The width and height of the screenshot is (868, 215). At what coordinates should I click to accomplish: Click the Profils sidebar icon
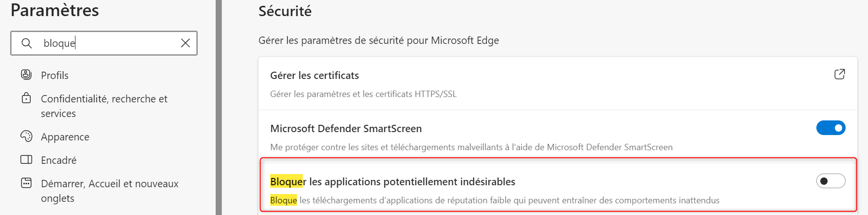(x=26, y=75)
